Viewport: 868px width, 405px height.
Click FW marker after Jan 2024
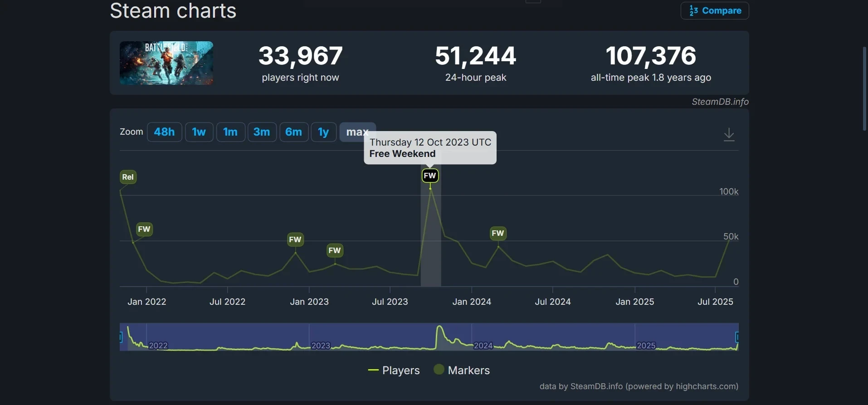(x=498, y=233)
